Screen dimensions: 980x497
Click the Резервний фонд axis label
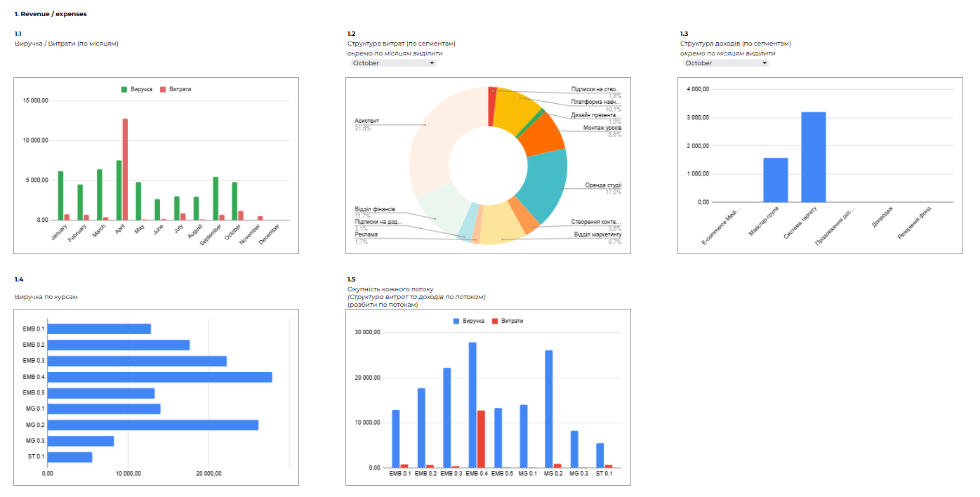pyautogui.click(x=915, y=223)
